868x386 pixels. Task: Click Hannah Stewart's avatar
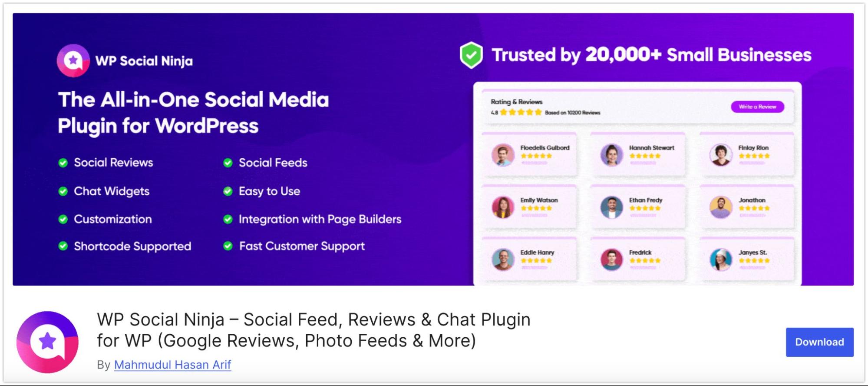coord(611,155)
